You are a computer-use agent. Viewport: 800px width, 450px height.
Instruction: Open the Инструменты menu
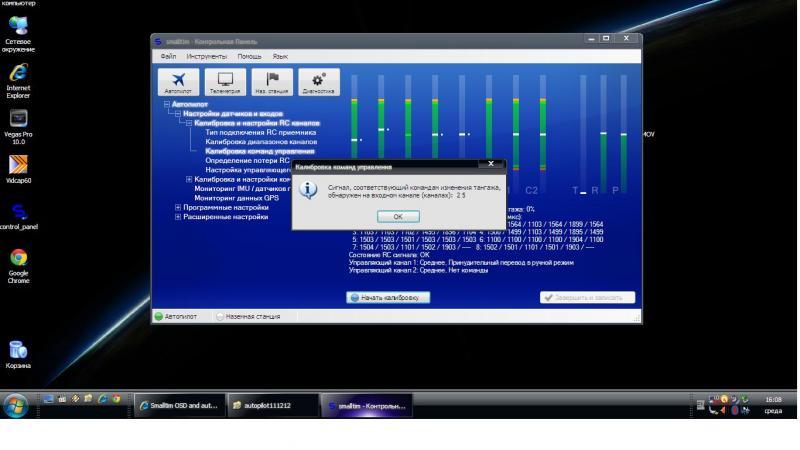(204, 56)
